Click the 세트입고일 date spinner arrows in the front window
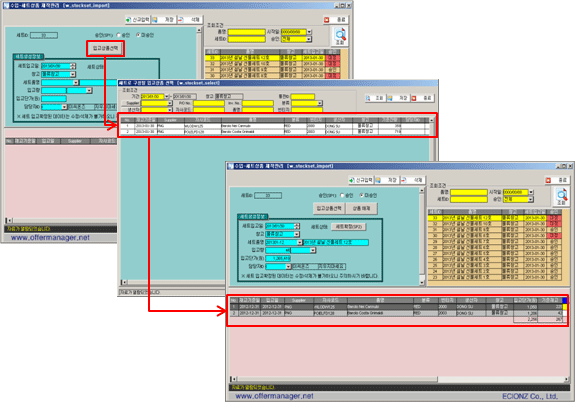Screen dimensions: 575x402 click(x=297, y=226)
